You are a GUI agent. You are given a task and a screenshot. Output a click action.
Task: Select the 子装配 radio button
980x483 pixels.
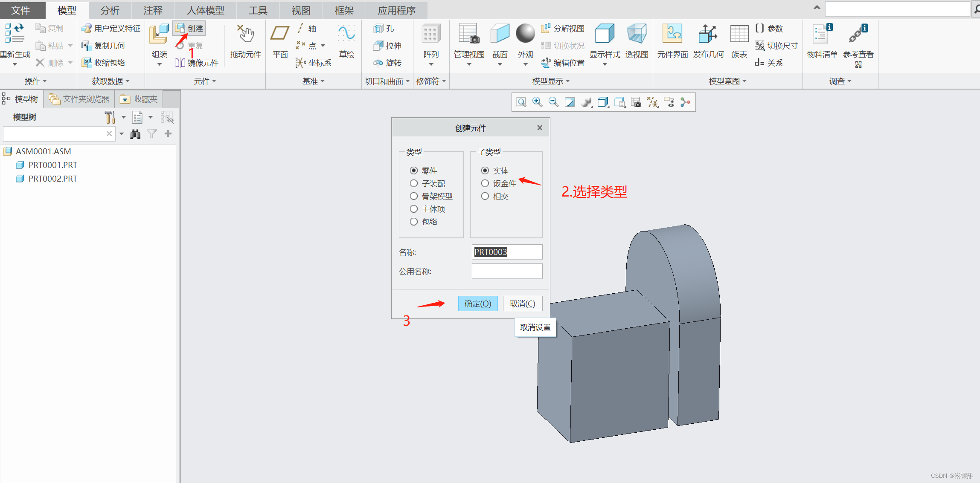click(413, 183)
